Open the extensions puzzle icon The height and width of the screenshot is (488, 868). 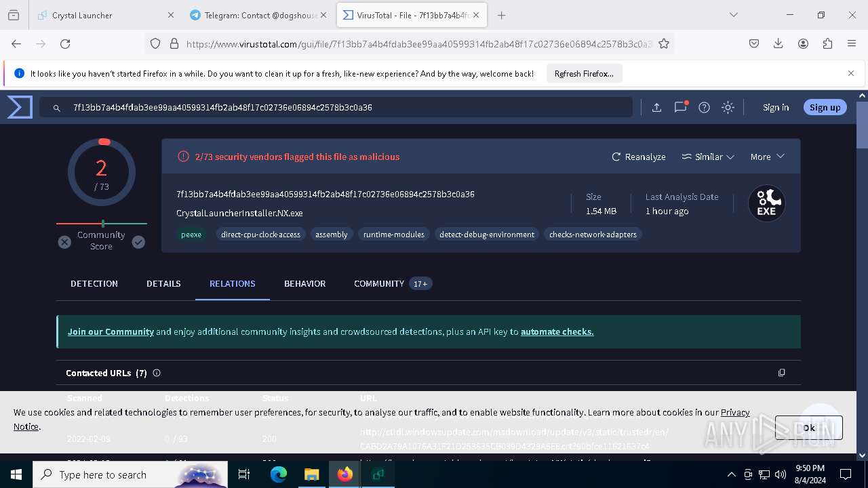point(827,43)
